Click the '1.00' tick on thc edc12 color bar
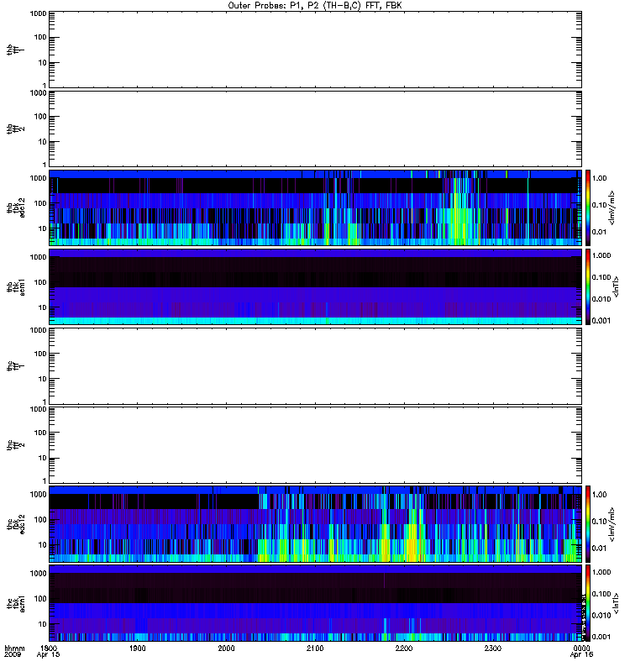The width and height of the screenshot is (630, 672). [599, 495]
